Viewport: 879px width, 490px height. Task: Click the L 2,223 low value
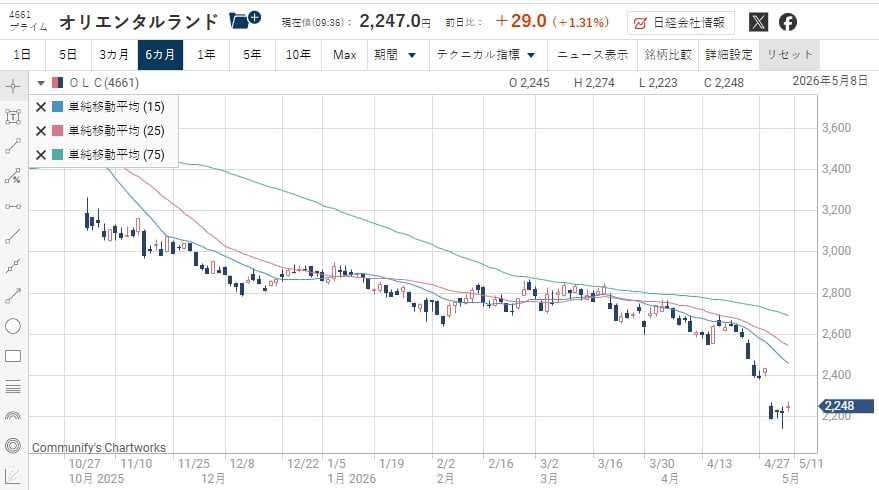pos(658,83)
